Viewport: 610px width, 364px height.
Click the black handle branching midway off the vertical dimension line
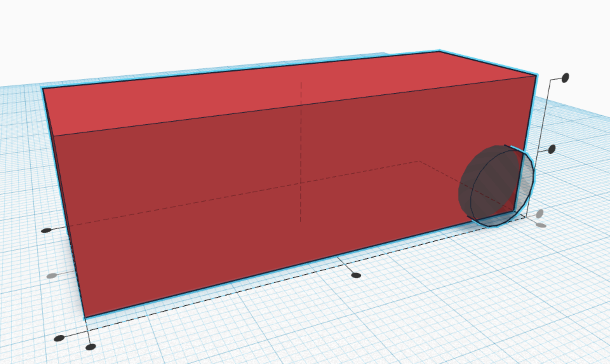(552, 149)
